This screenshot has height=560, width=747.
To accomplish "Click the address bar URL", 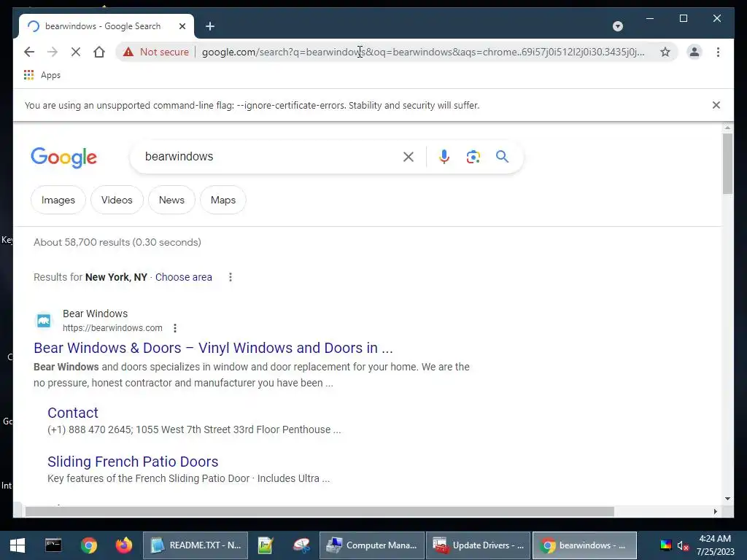I will (x=423, y=52).
